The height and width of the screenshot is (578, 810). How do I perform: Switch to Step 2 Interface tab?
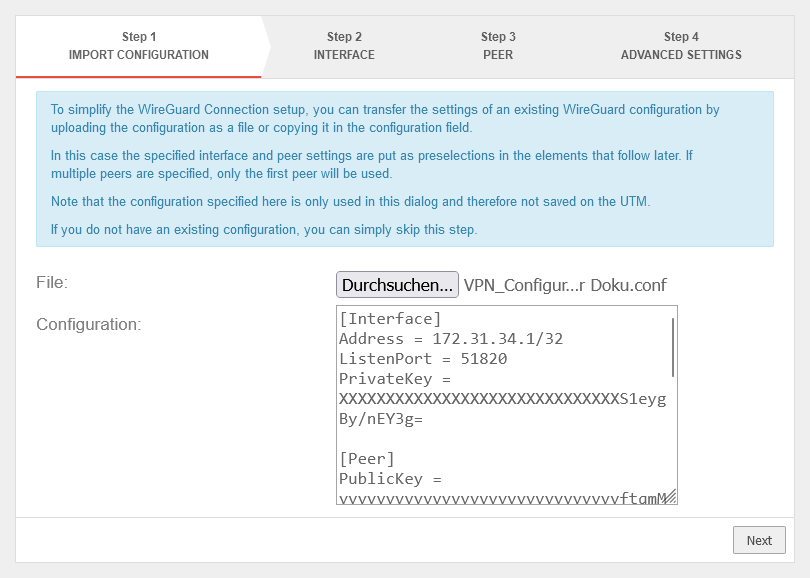coord(344,46)
